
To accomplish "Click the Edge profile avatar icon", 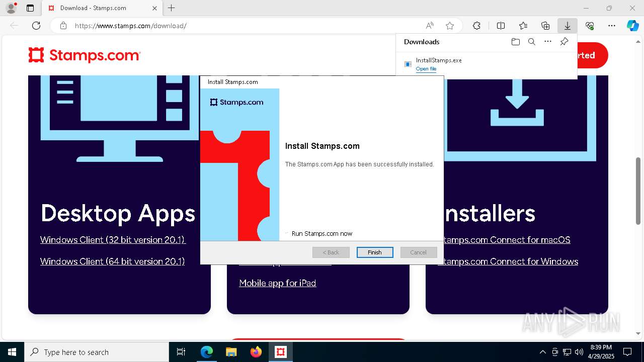I will point(11,8).
